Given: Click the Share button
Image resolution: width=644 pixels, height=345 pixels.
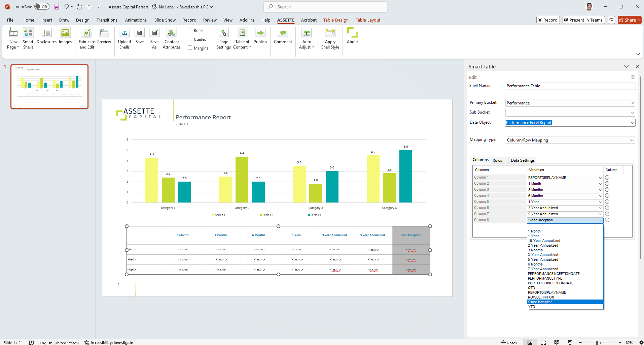Looking at the screenshot, I should click(630, 20).
